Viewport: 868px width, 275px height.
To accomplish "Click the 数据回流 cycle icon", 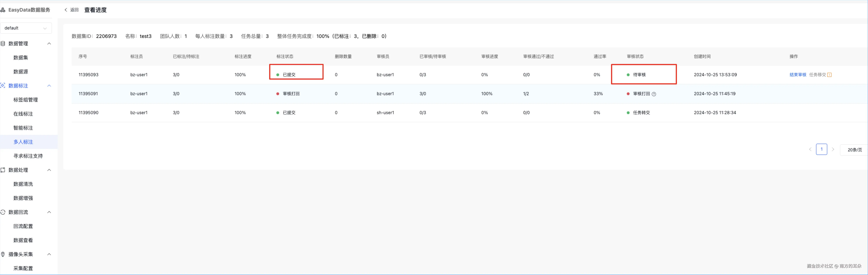I will [3, 212].
